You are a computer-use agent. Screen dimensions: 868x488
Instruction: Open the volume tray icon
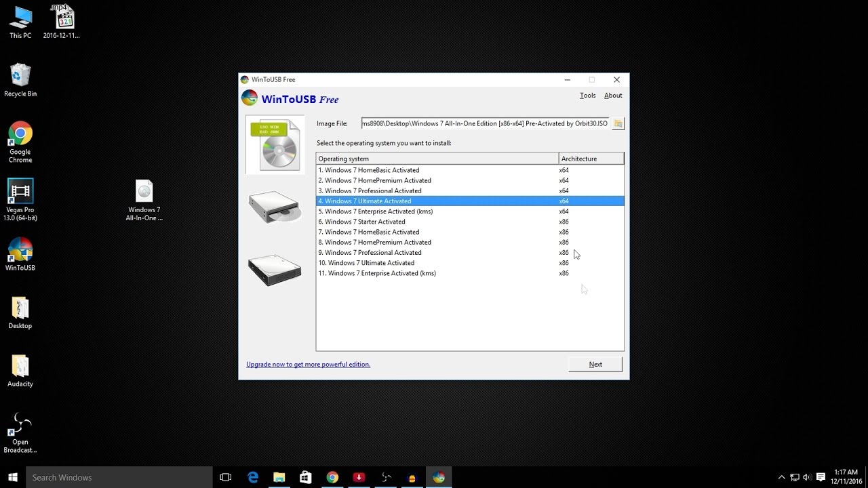[807, 477]
